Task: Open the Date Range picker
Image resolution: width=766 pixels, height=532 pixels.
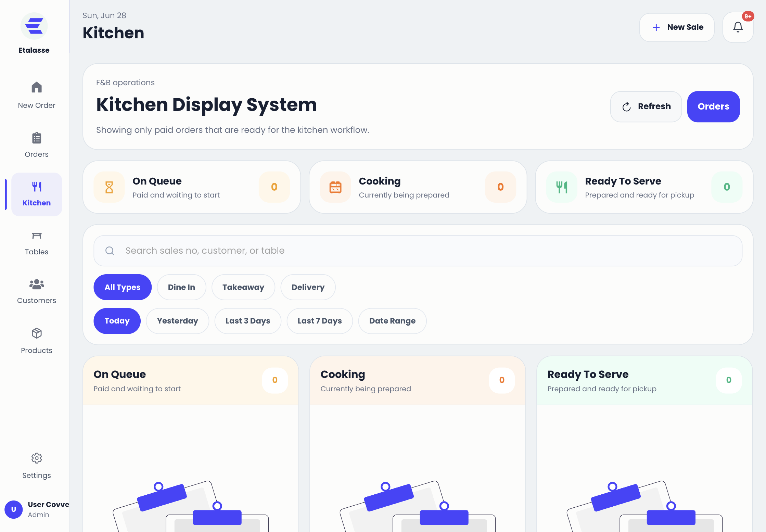Action: coord(392,321)
